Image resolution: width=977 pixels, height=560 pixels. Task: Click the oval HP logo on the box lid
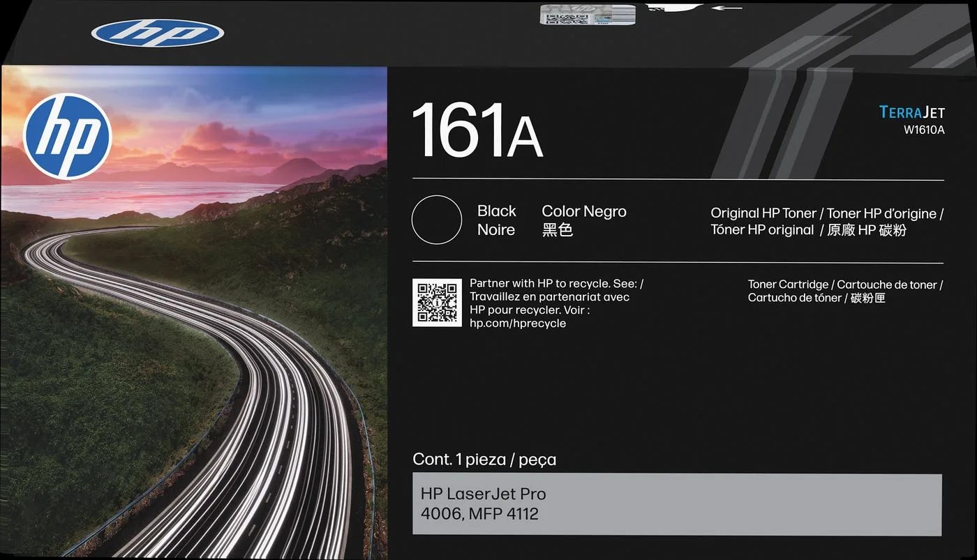(x=157, y=33)
